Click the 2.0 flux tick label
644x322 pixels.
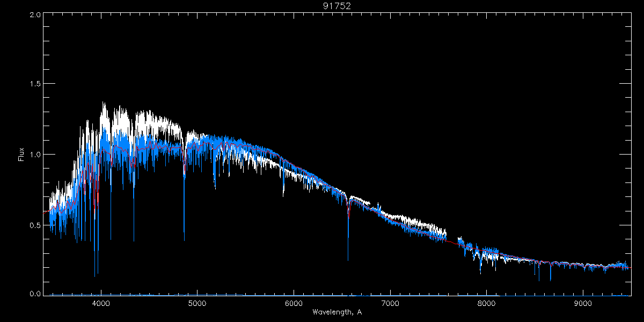pos(35,15)
